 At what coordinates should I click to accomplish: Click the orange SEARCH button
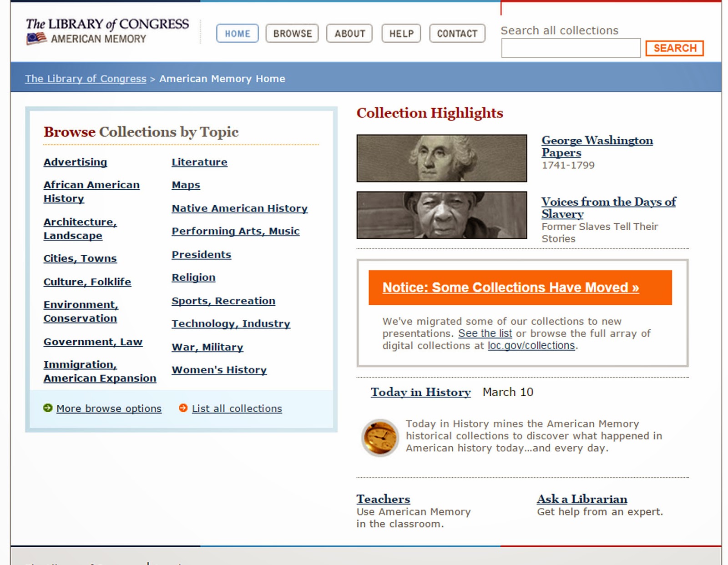coord(675,48)
